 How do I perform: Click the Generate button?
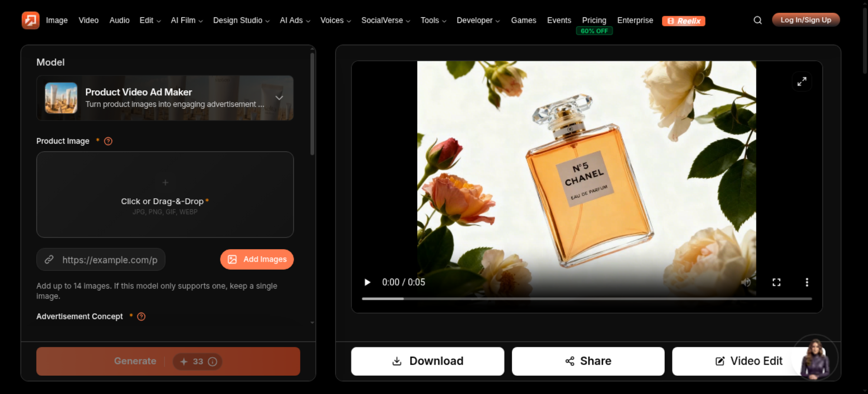click(168, 361)
